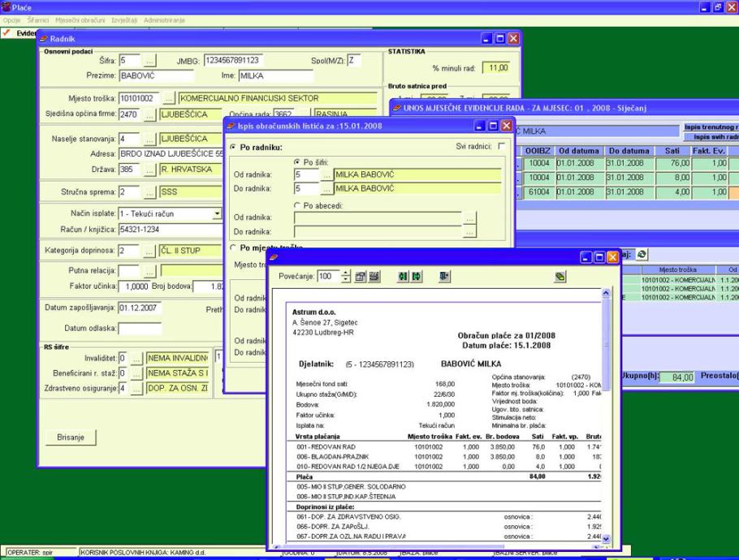Click payslip preview scrollbar up arrow
This screenshot has width=739, height=560.
pos(606,293)
